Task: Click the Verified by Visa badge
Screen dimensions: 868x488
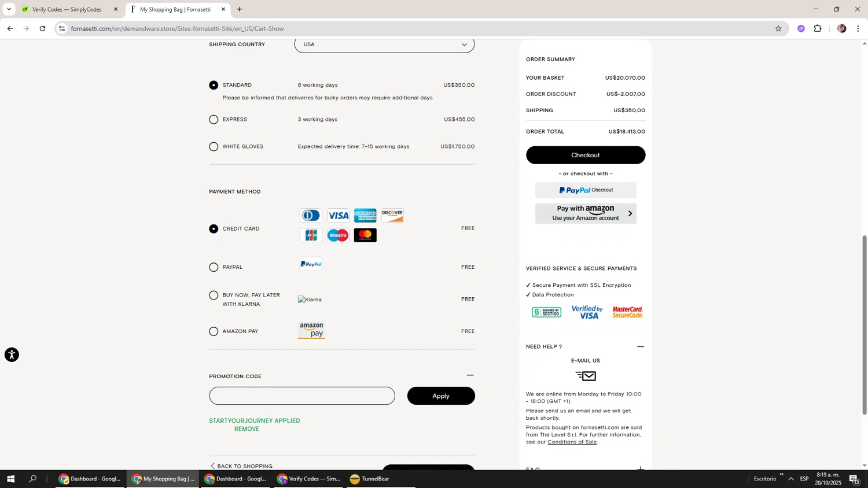Action: (x=587, y=312)
